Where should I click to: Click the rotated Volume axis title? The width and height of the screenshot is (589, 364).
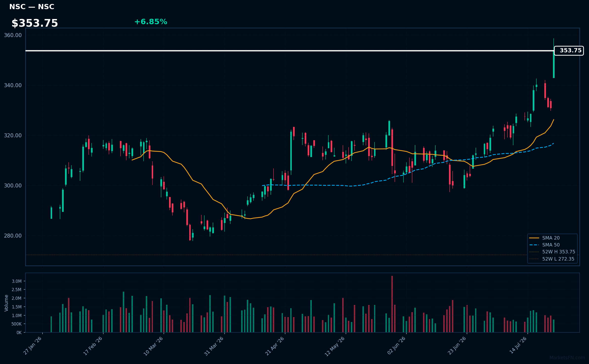click(6, 303)
